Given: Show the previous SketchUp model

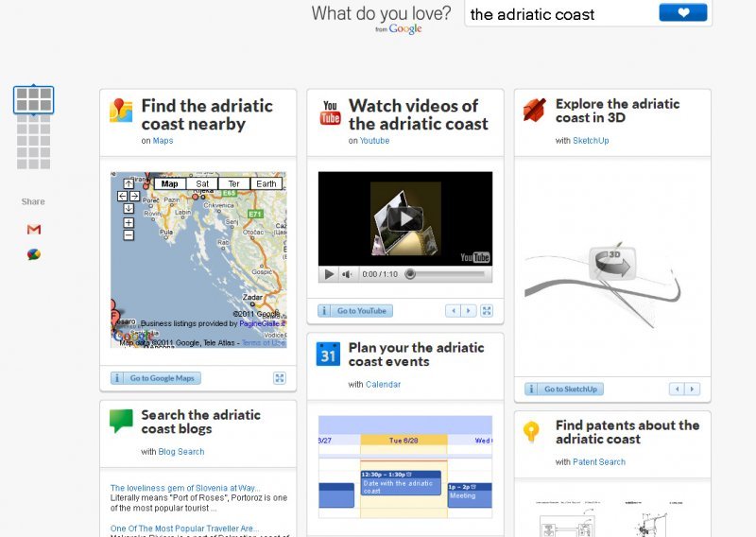Looking at the screenshot, I should (677, 390).
